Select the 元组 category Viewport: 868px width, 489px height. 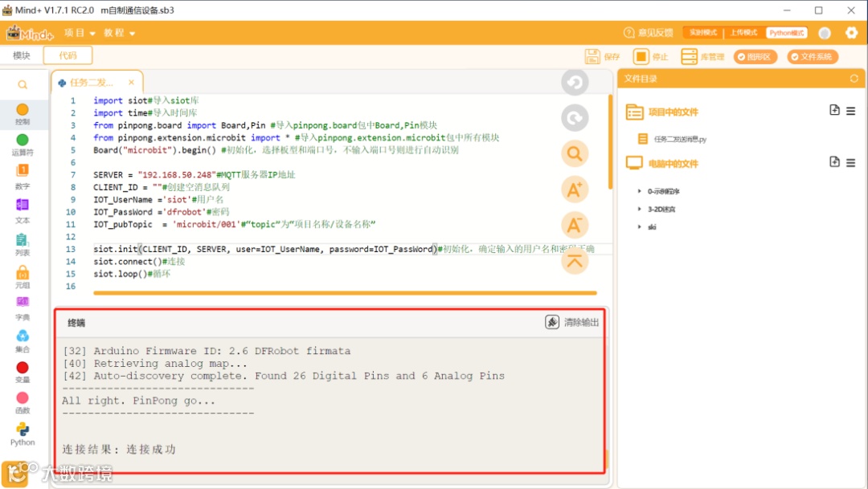(x=23, y=276)
